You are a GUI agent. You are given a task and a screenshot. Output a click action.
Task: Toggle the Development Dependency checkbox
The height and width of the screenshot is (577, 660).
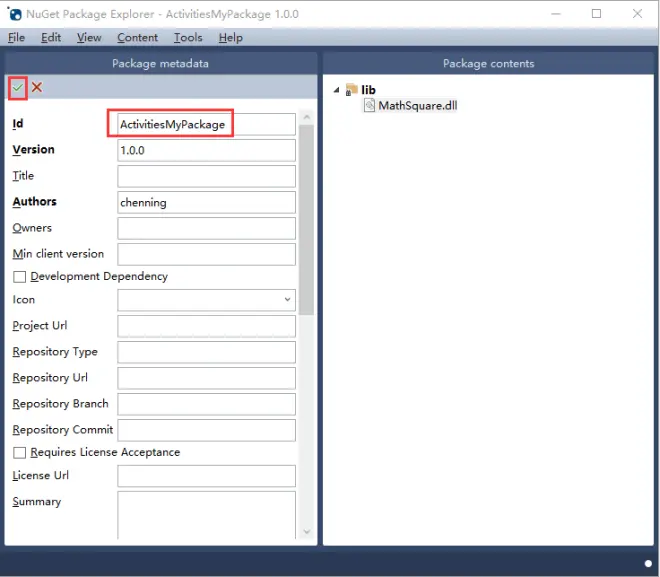pyautogui.click(x=19, y=277)
